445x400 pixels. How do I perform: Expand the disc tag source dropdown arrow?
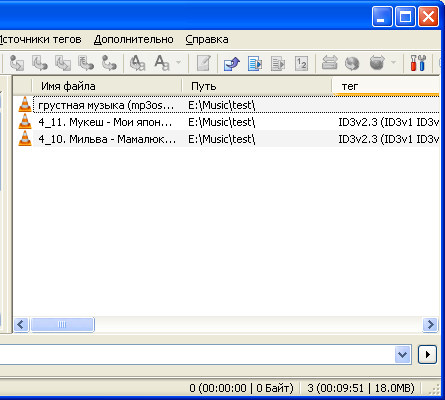coord(394,62)
